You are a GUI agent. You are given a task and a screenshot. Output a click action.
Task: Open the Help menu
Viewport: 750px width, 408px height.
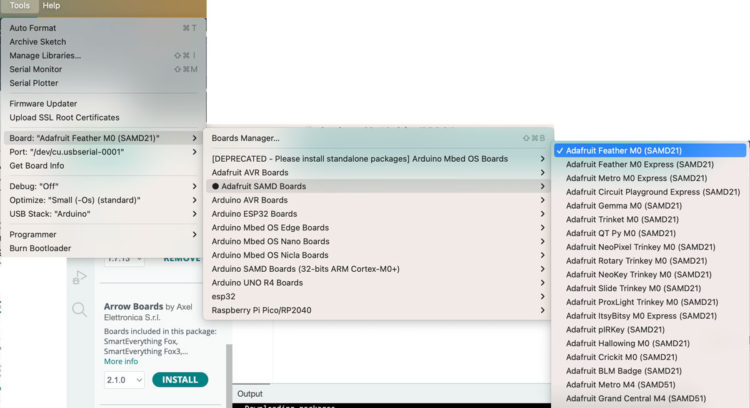coord(51,6)
